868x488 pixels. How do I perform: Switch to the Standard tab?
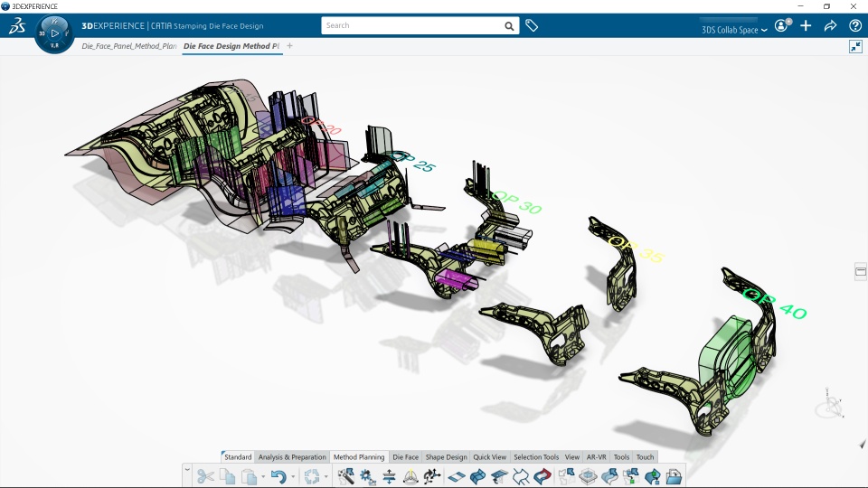[x=238, y=457]
